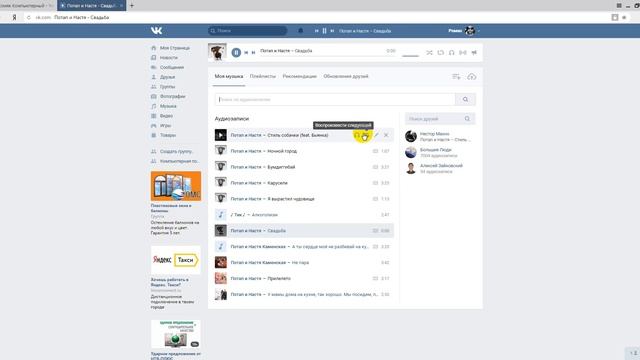This screenshot has height=360, width=640.
Task: Play the Прилелето track
Action: (x=221, y=278)
